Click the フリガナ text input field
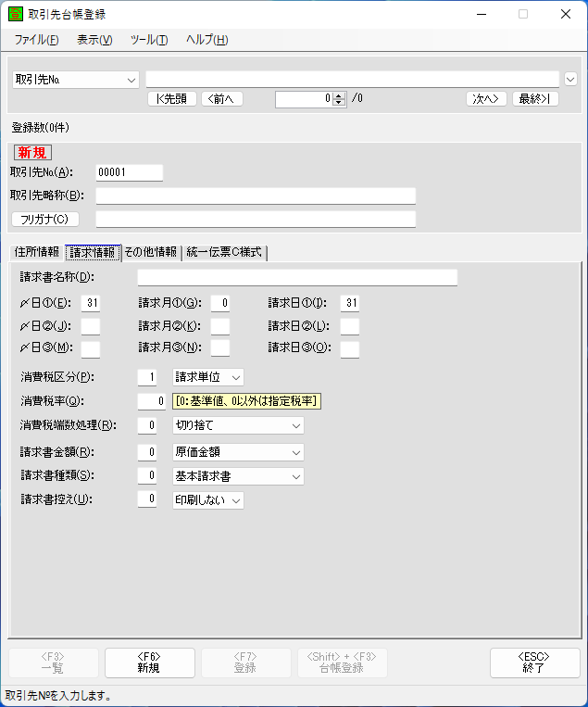The image size is (588, 707). [256, 219]
